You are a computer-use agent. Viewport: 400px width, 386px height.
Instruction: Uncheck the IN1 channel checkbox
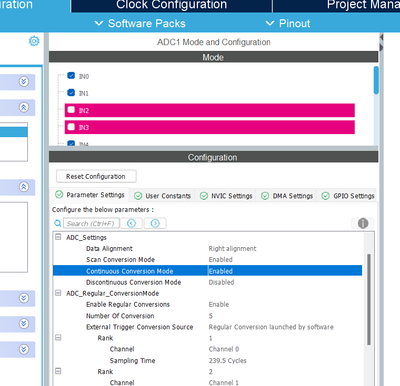point(71,92)
